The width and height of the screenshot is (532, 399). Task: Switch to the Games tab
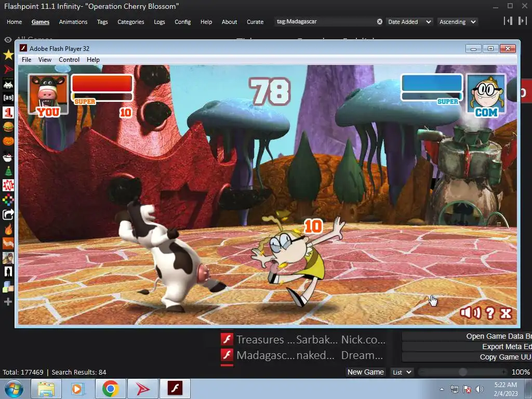point(41,22)
